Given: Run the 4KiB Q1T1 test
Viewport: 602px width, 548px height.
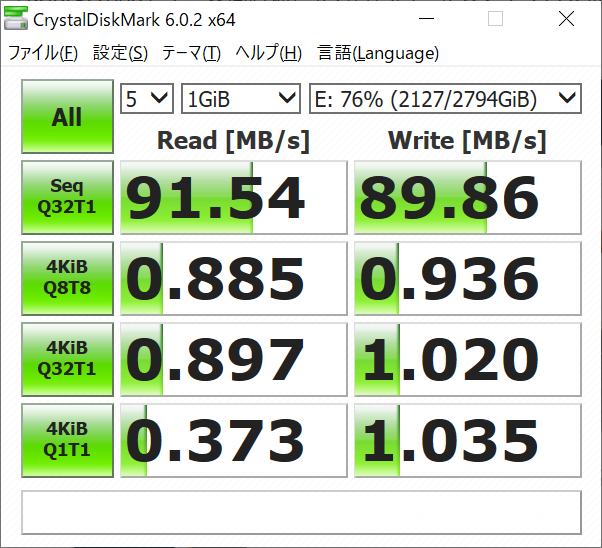Looking at the screenshot, I should click(67, 440).
